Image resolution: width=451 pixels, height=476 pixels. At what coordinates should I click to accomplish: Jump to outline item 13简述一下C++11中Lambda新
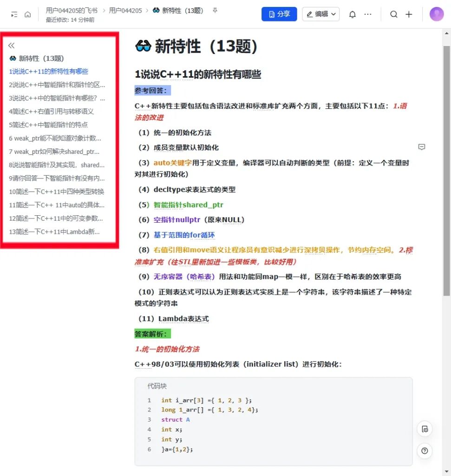[x=54, y=231]
